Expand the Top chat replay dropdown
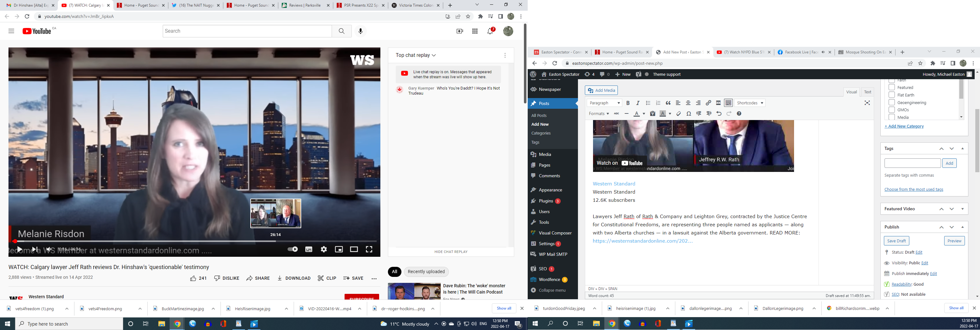 pyautogui.click(x=416, y=55)
